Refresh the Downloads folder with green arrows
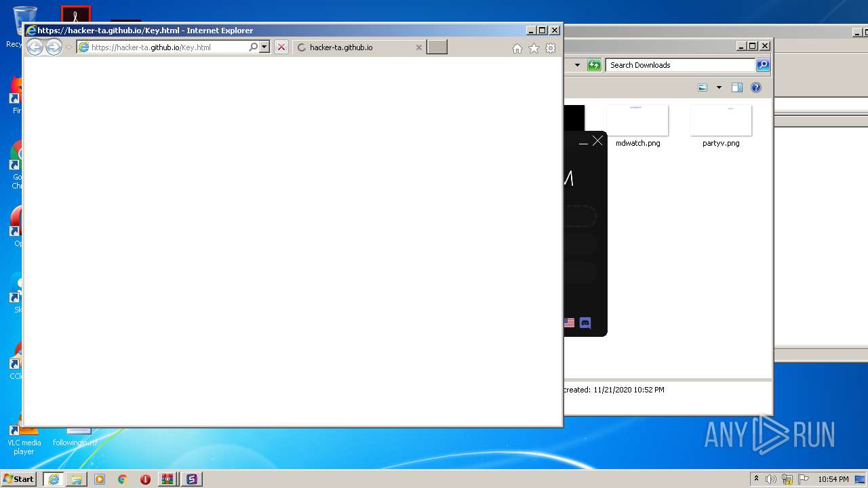Screen dimensions: 868x488 pyautogui.click(x=594, y=65)
